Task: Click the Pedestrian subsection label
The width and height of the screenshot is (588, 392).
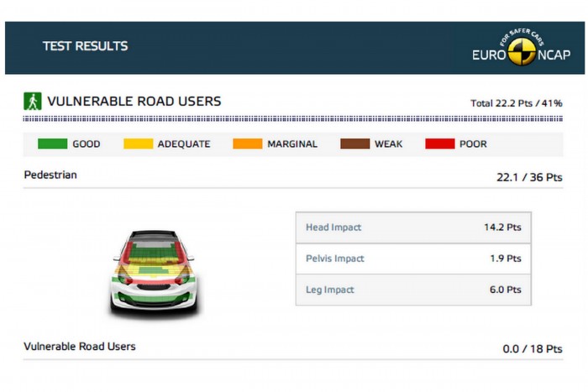Action: [50, 175]
